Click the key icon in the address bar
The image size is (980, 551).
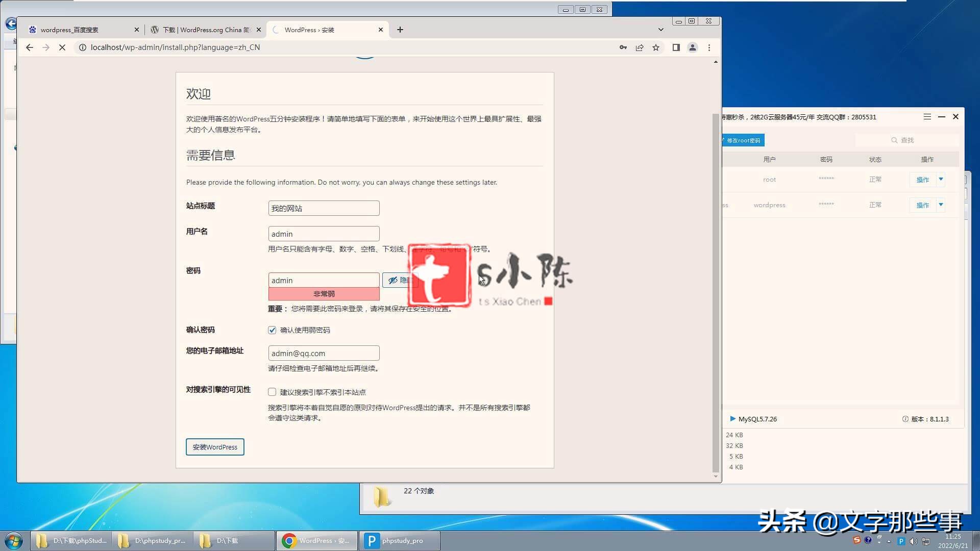(x=623, y=47)
